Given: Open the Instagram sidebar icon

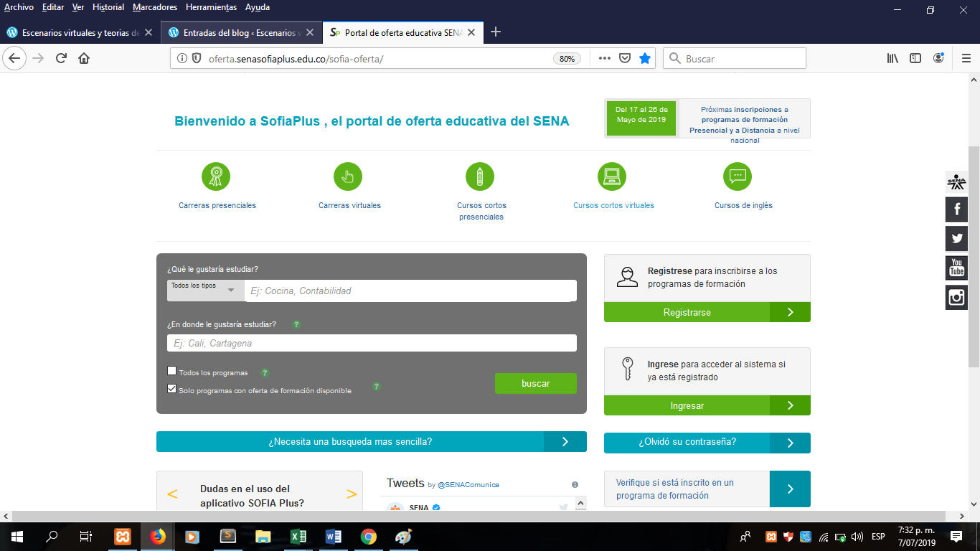Looking at the screenshot, I should click(x=956, y=298).
